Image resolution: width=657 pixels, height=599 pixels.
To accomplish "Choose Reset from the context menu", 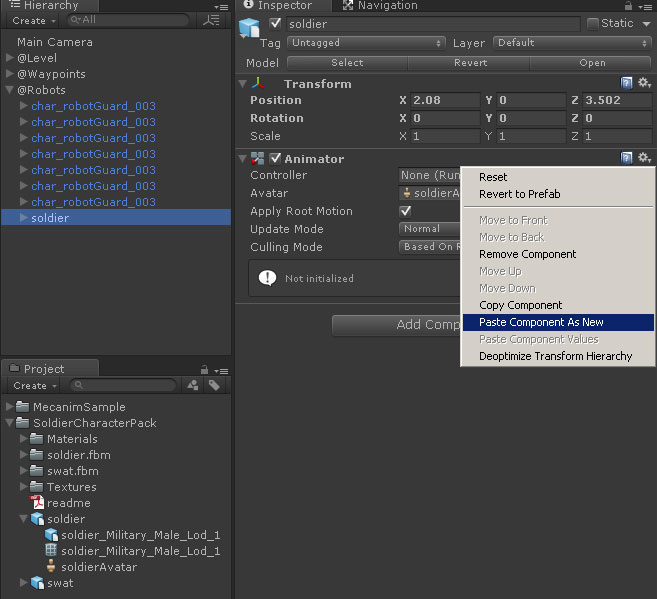I will coord(558,177).
